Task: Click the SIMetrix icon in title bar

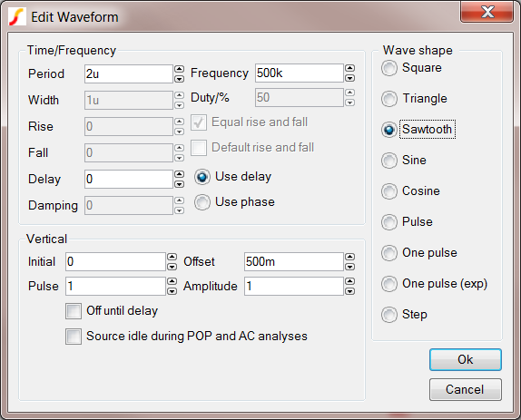Action: point(17,17)
